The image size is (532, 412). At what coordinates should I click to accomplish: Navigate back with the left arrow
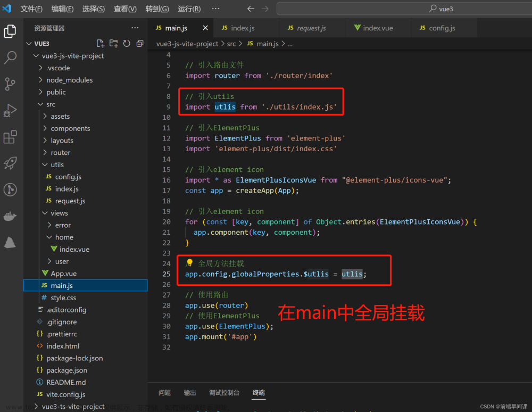(x=251, y=9)
